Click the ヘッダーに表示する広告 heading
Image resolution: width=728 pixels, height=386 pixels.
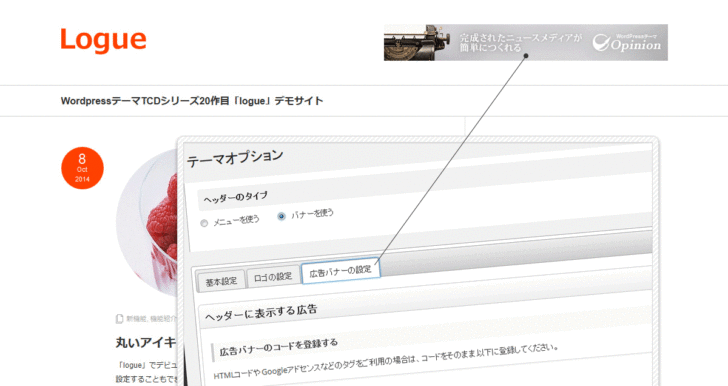261,312
